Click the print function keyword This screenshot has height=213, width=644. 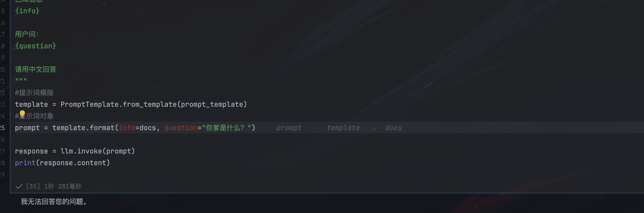click(x=25, y=163)
